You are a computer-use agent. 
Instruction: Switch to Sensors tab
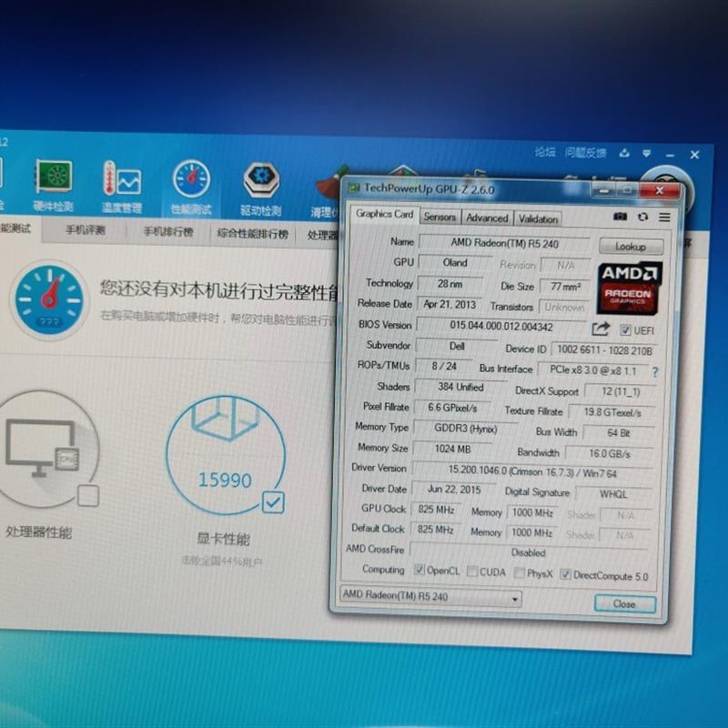point(440,217)
